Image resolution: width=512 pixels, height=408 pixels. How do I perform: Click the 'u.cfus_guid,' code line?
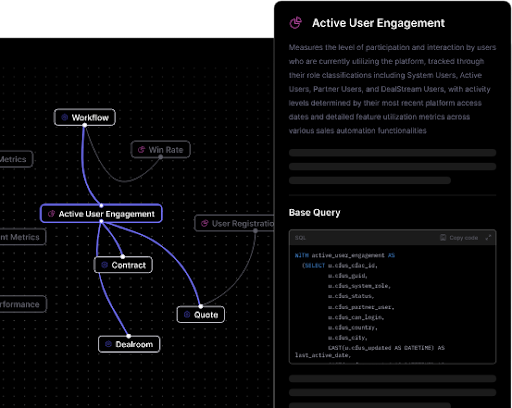coord(347,276)
